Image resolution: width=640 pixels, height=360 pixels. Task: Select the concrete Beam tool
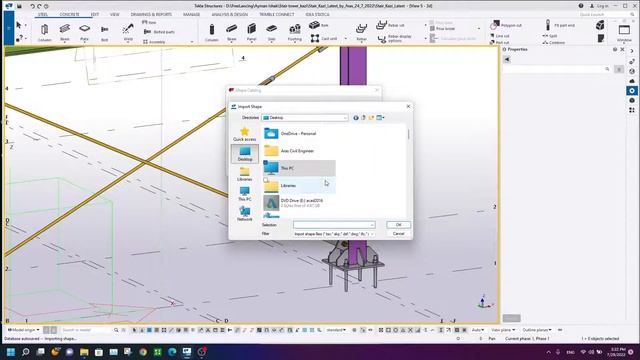point(231,32)
